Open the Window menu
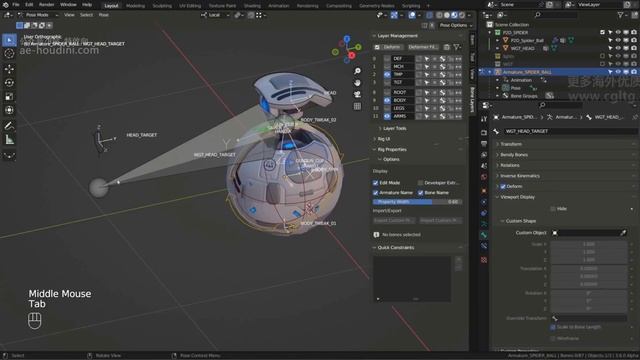This screenshot has width=640, height=360. [68, 4]
